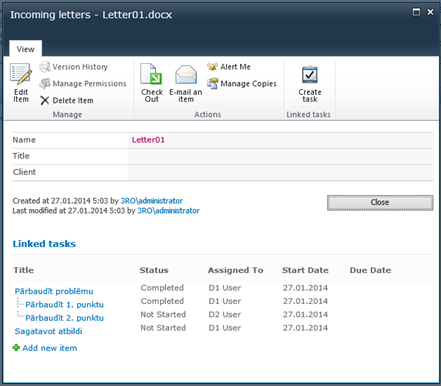Open Manage Permissions
This screenshot has height=386, width=441.
coord(83,83)
